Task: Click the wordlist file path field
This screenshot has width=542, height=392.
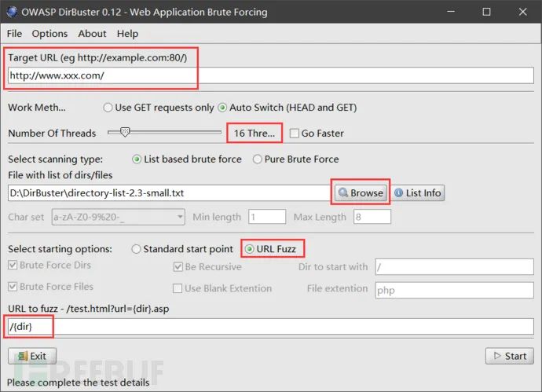Action: (169, 192)
